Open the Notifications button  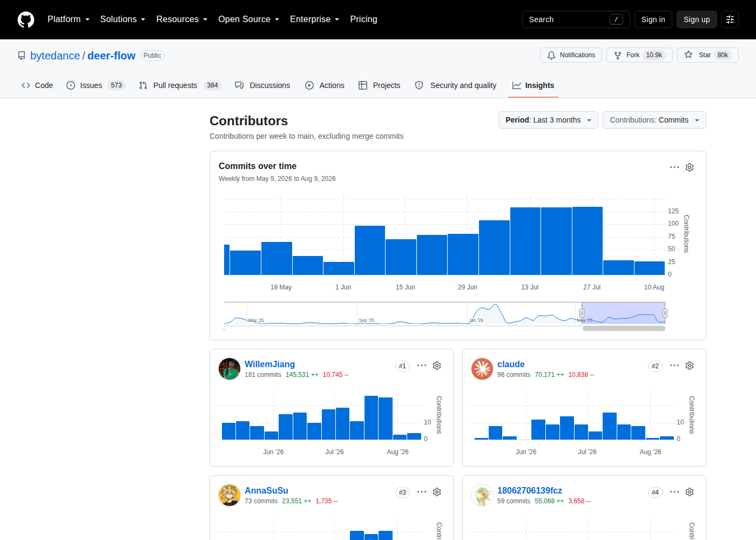coord(571,55)
